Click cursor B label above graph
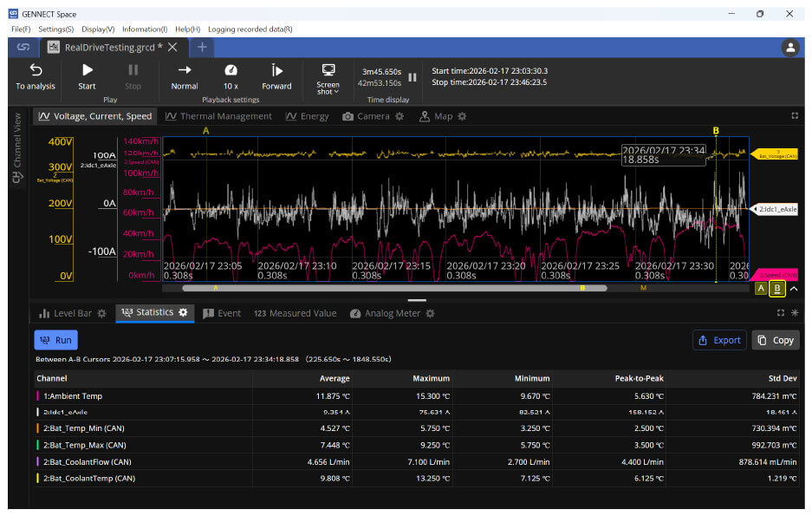 point(716,131)
